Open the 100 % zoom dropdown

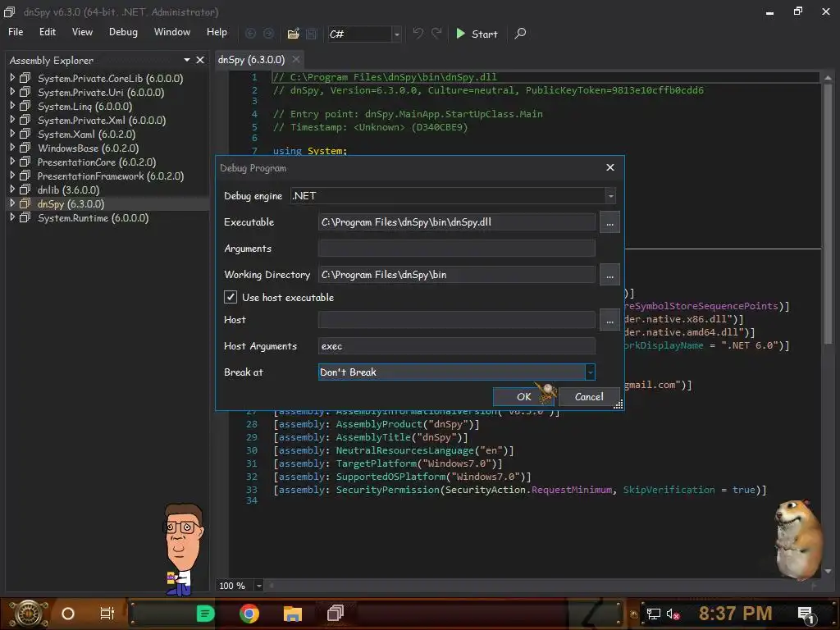258,586
